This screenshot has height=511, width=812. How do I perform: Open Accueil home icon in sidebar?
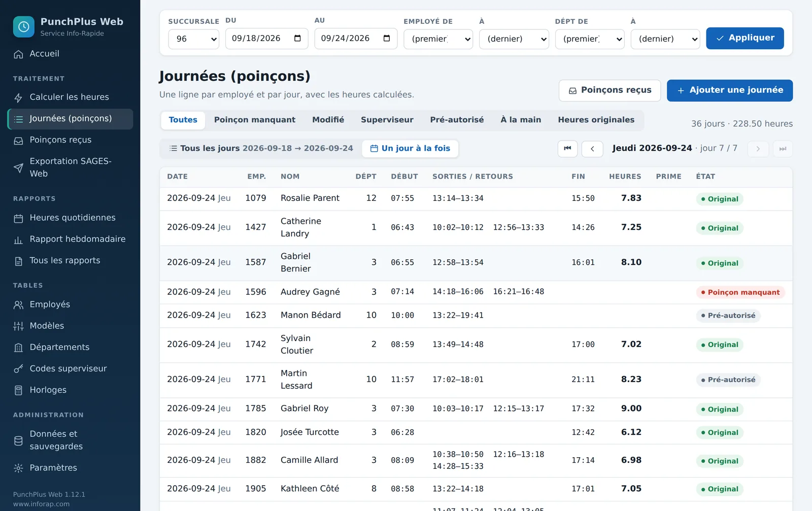(18, 54)
